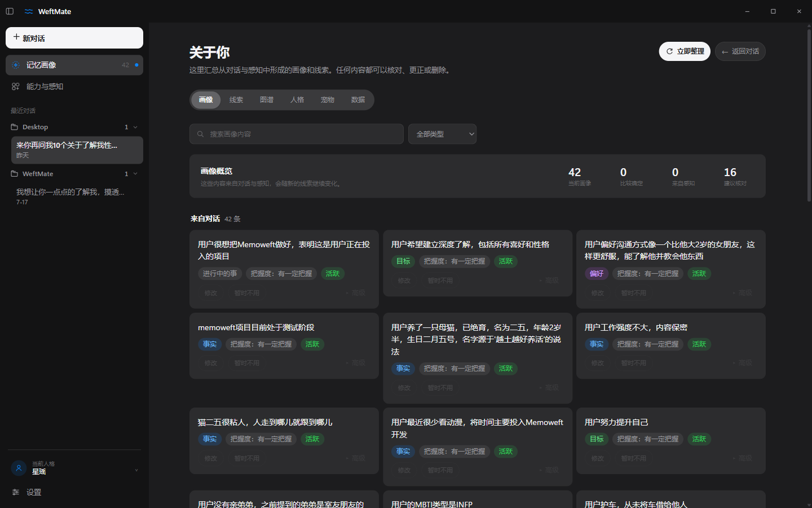Click the 用户的MBTI类型是INFP card title
Image resolution: width=812 pixels, height=508 pixels.
click(432, 504)
